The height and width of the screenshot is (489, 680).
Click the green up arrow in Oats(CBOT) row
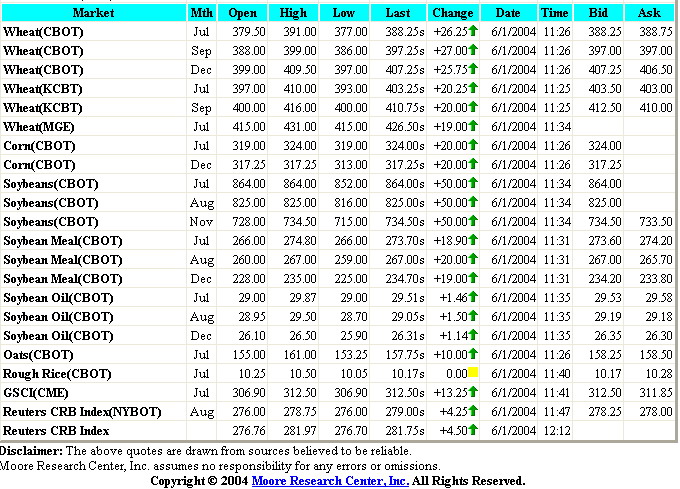pos(473,353)
